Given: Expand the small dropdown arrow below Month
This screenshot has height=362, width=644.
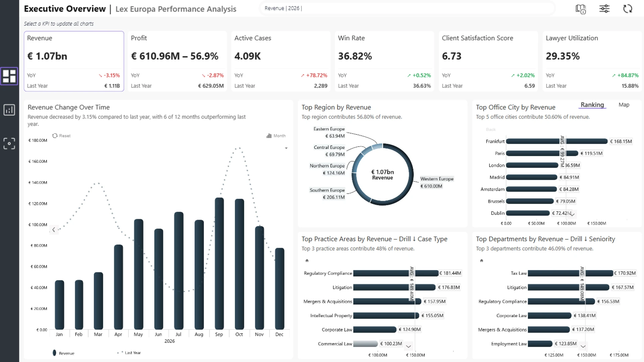Looking at the screenshot, I should [286, 148].
